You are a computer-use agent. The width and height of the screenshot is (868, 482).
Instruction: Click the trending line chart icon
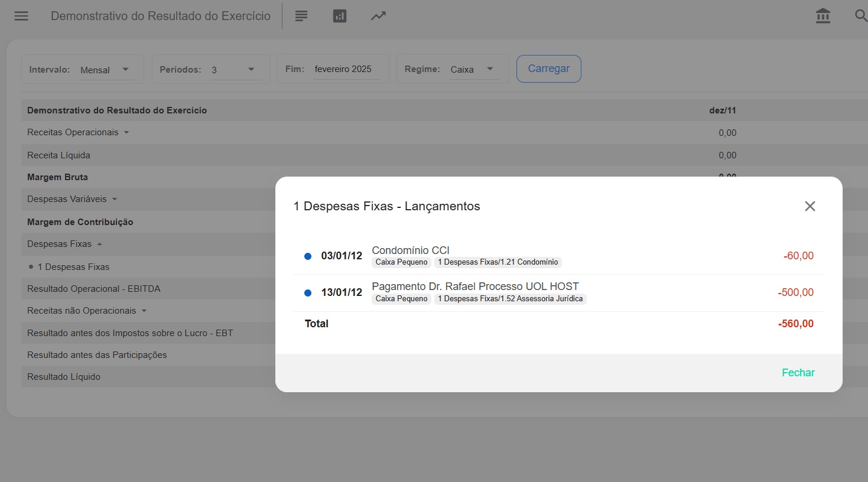378,16
